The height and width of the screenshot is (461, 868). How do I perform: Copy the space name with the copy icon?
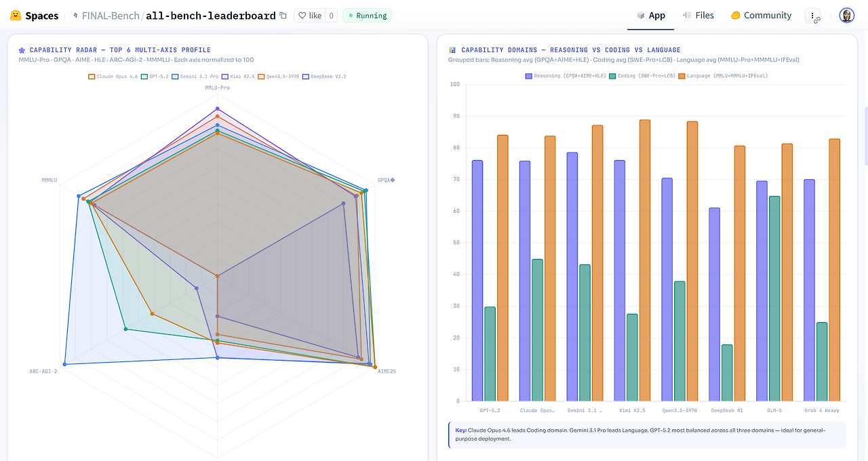(283, 16)
